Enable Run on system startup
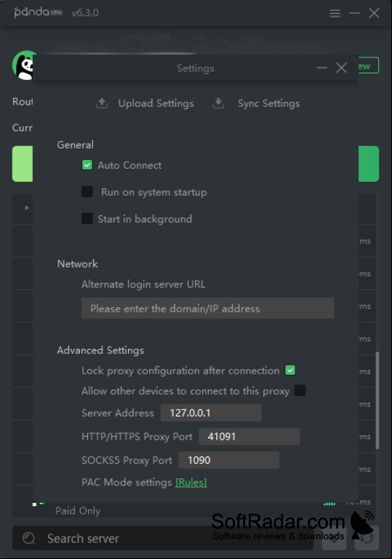The width and height of the screenshot is (392, 559). click(x=87, y=191)
